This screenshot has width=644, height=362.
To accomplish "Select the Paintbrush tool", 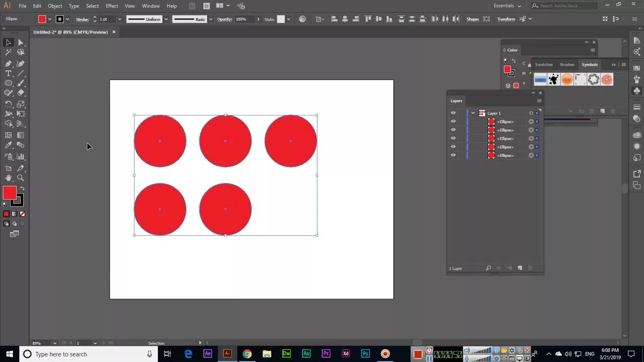I will (x=21, y=83).
